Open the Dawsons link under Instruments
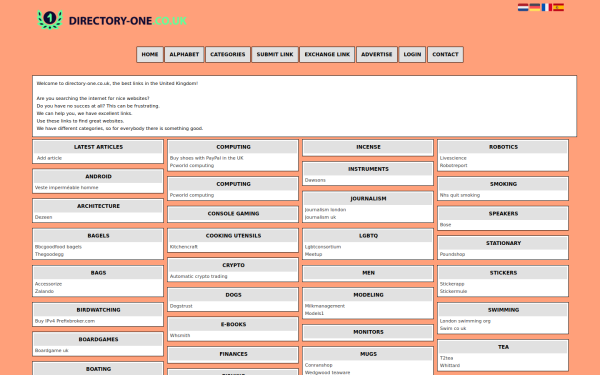600x375 pixels. (315, 180)
